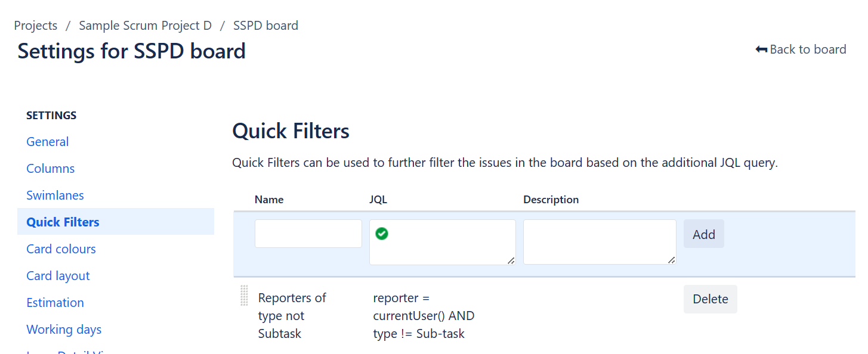The height and width of the screenshot is (354, 868).
Task: Click the resize grip on the JQL textarea
Action: 512,260
